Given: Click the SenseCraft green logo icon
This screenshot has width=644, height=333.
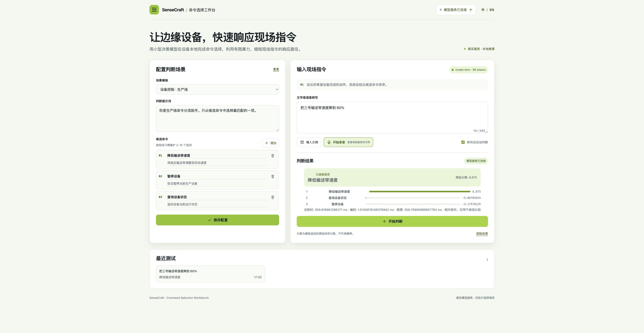Looking at the screenshot, I should (154, 10).
